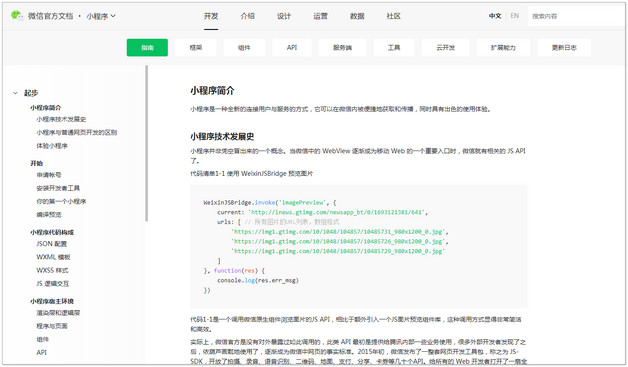Open 编译预览 sidebar link

click(49, 215)
